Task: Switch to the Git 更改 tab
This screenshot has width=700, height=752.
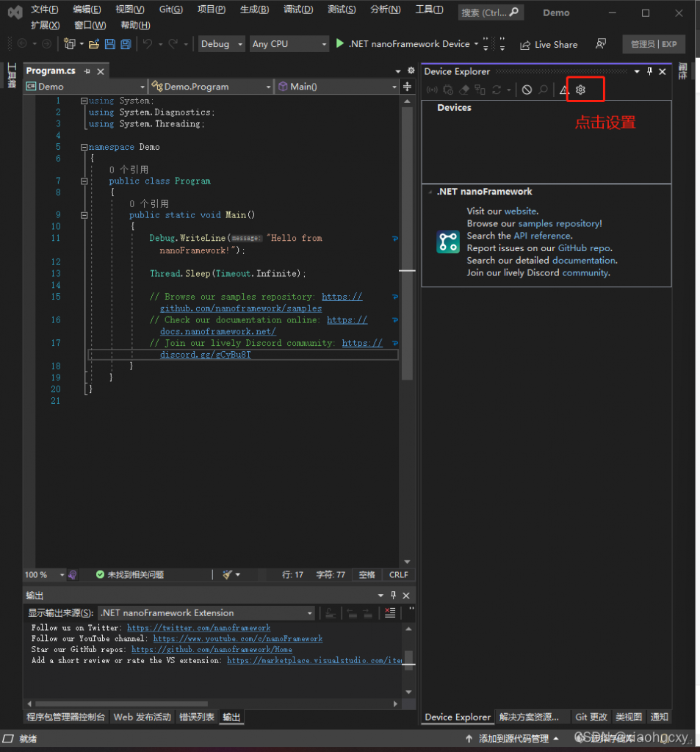Action: [x=591, y=717]
